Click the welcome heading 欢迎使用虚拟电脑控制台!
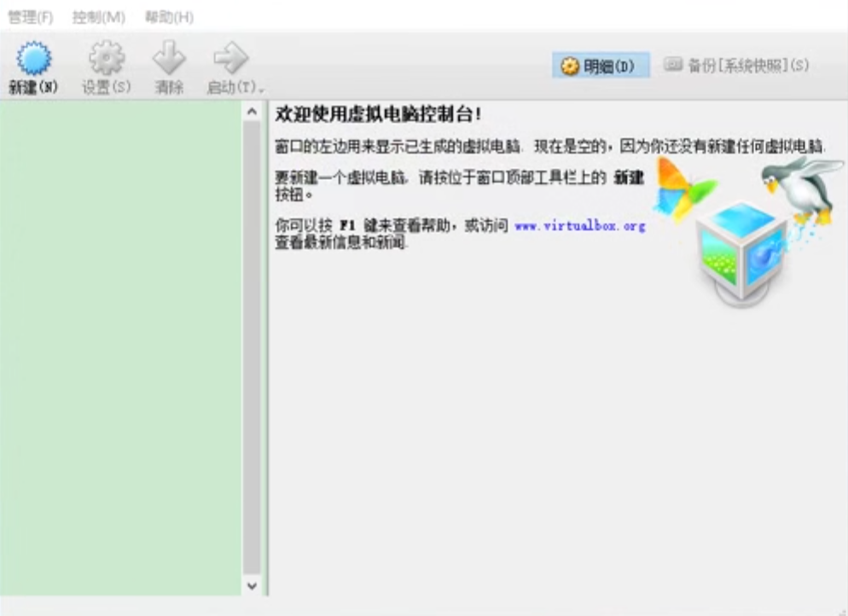Image resolution: width=848 pixels, height=616 pixels. click(x=378, y=114)
